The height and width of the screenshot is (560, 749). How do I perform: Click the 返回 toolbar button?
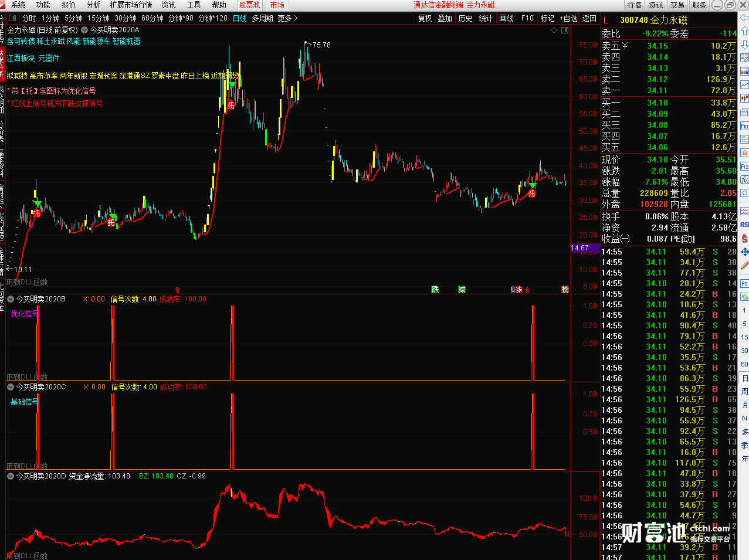tap(589, 18)
